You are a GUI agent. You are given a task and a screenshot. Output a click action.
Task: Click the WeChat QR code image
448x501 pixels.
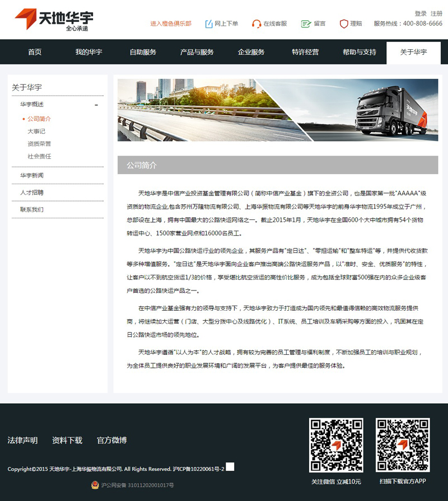tap(336, 445)
